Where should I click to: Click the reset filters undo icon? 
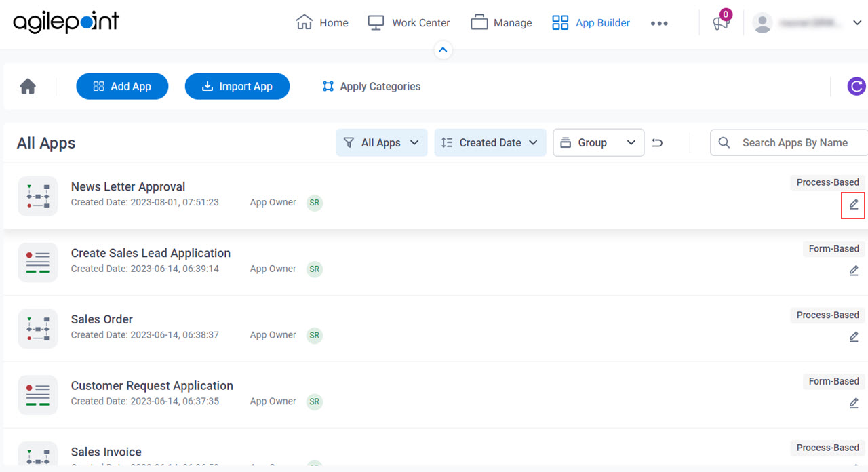(657, 142)
